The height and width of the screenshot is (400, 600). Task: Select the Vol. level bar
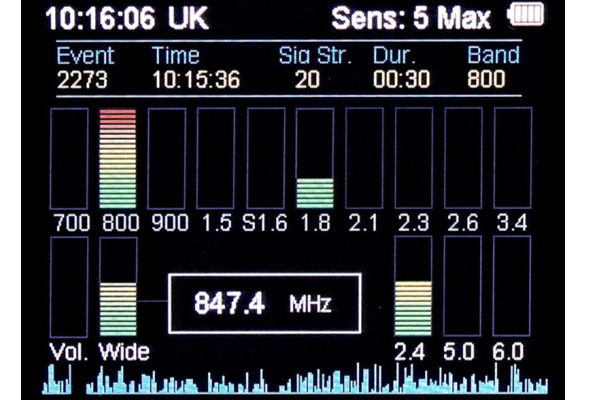pyautogui.click(x=69, y=287)
